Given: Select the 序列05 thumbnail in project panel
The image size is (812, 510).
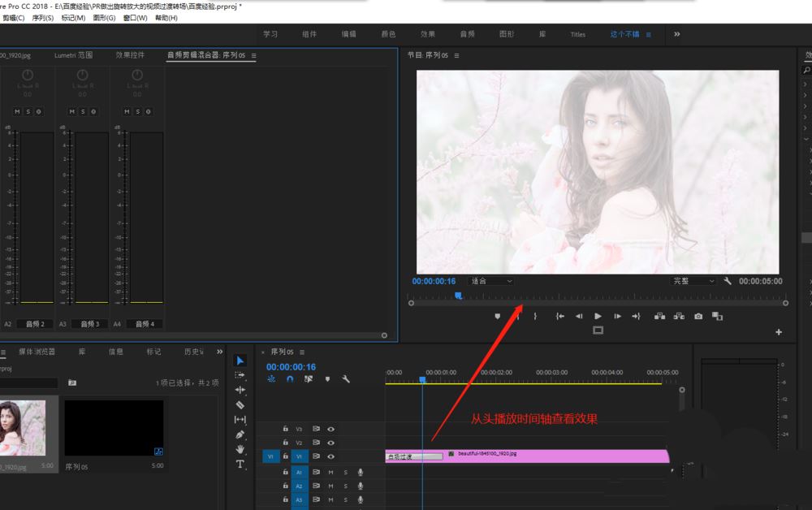Looking at the screenshot, I should (114, 428).
